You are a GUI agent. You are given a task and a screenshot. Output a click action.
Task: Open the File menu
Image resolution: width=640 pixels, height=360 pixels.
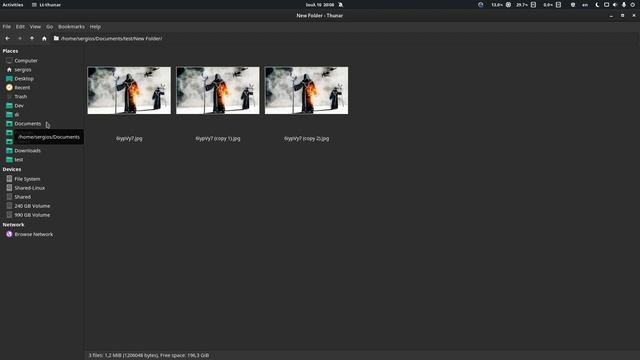coord(7,27)
